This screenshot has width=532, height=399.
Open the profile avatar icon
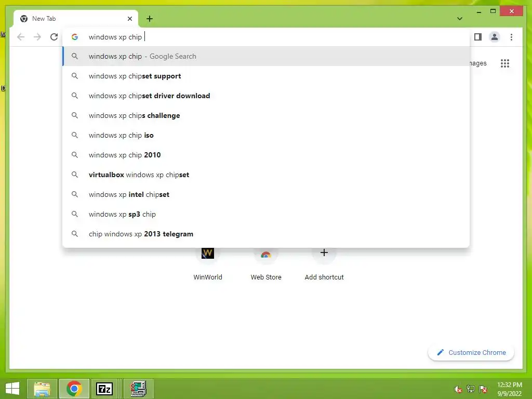coord(495,37)
